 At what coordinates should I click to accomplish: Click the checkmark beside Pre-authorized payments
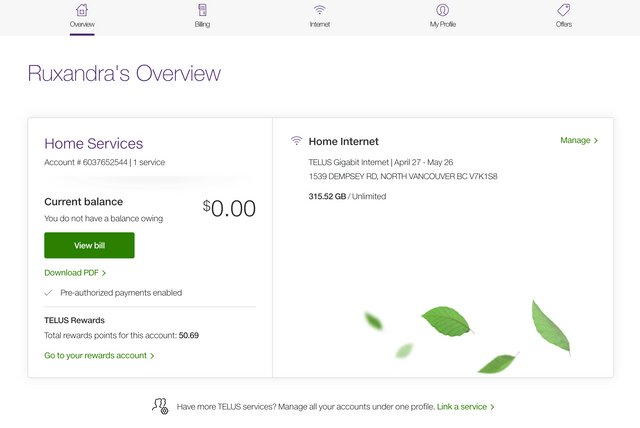click(x=48, y=293)
